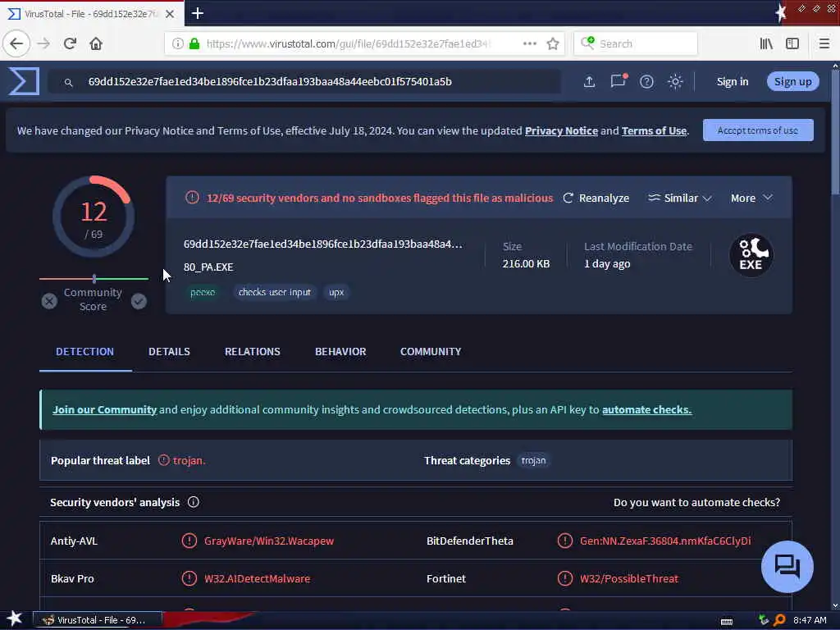This screenshot has width=840, height=630.
Task: Bookmark this page with the star
Action: (x=553, y=43)
